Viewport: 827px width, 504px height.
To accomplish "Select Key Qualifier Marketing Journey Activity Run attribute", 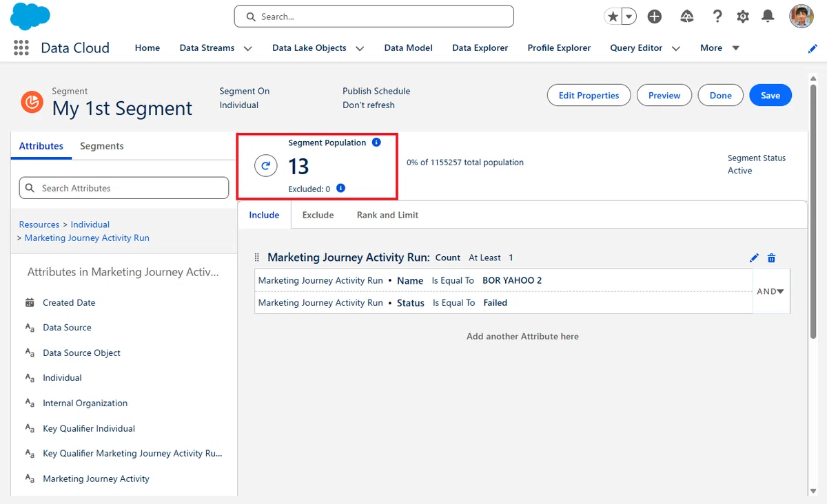I will tap(132, 454).
